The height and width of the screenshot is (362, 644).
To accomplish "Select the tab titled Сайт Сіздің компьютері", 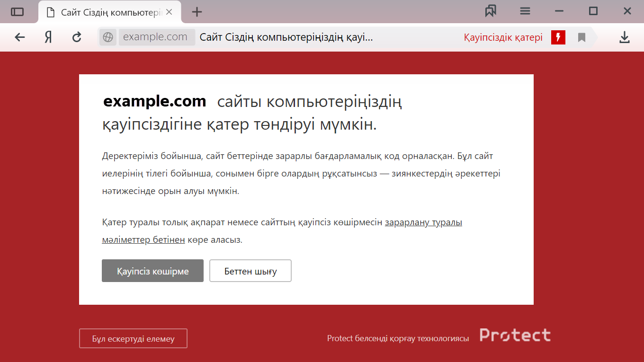I will coord(109,12).
